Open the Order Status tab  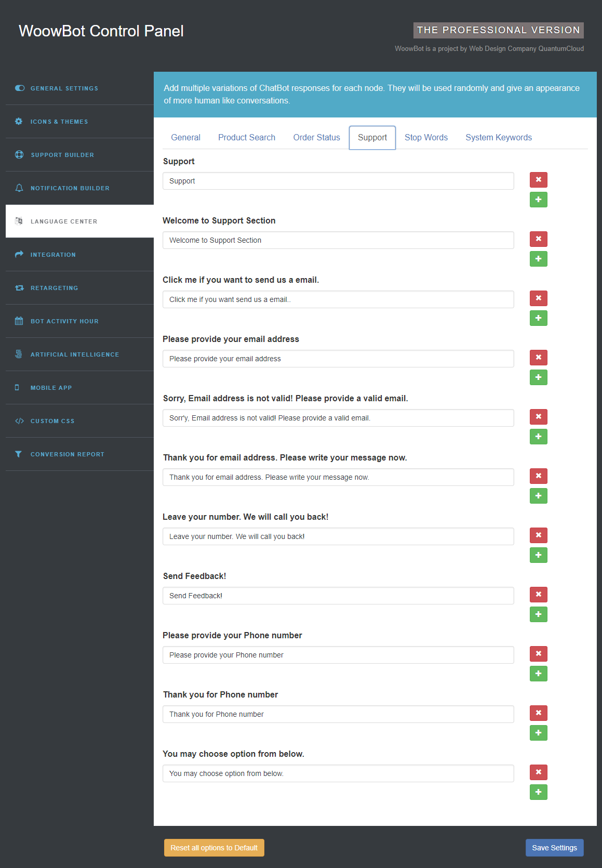(316, 137)
